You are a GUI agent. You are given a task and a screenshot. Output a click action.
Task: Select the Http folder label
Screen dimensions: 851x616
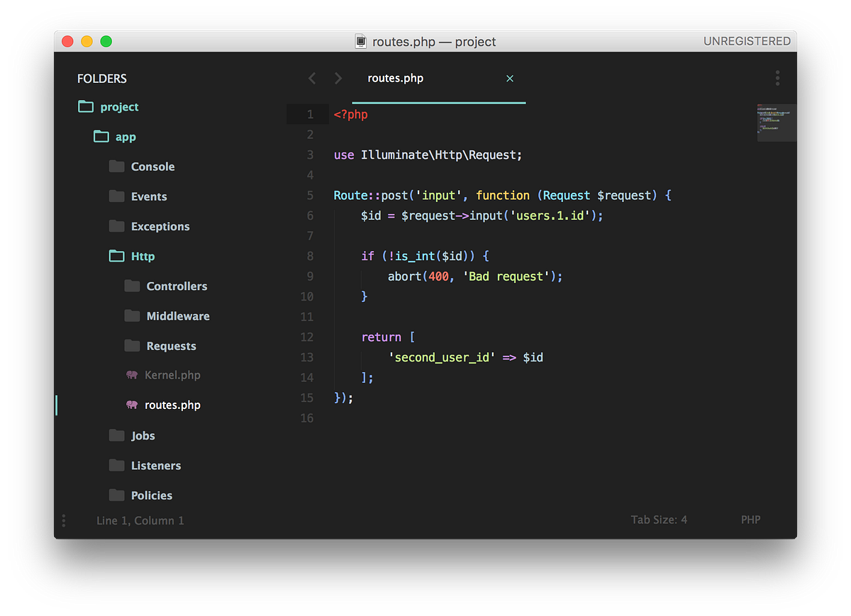[x=143, y=256]
